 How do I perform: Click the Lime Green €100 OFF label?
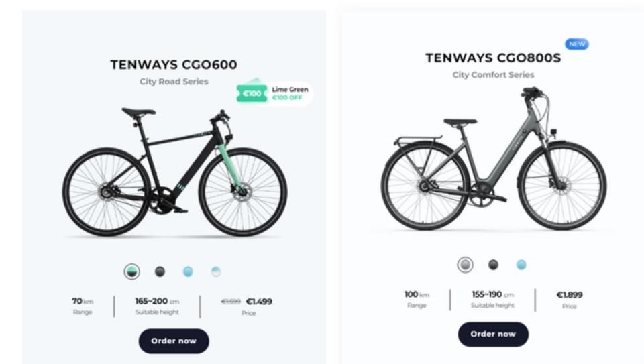pyautogui.click(x=290, y=93)
